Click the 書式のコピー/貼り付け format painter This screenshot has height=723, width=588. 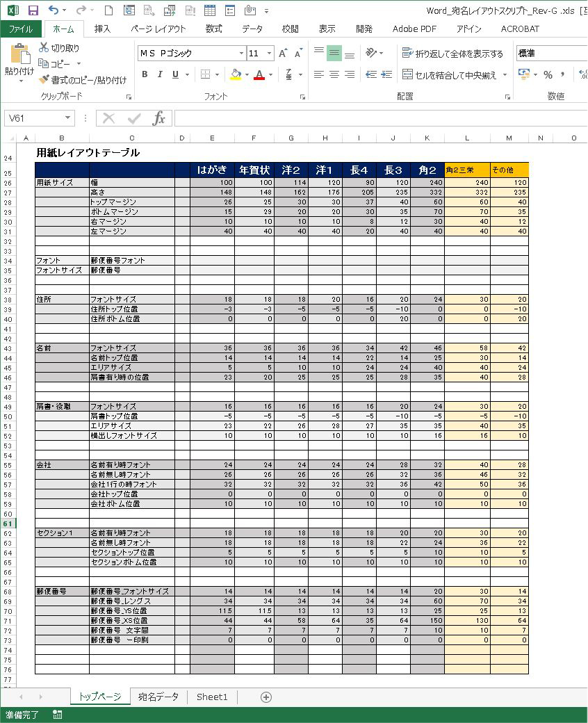pos(83,80)
